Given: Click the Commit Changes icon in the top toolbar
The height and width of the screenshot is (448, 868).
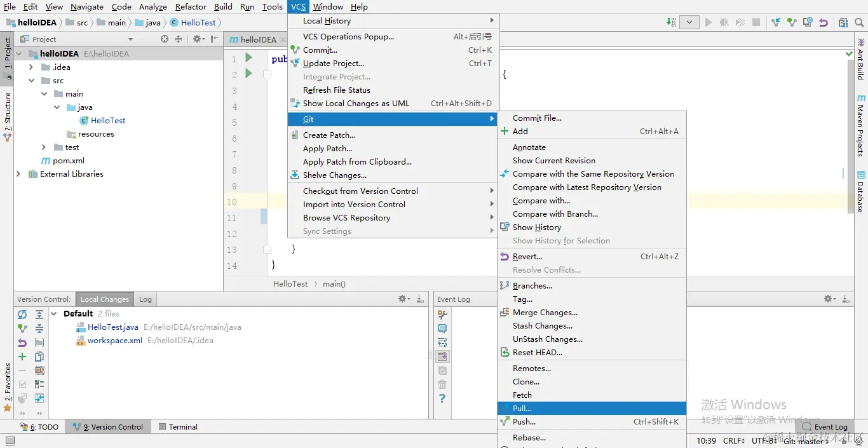Looking at the screenshot, I should pyautogui.click(x=792, y=22).
